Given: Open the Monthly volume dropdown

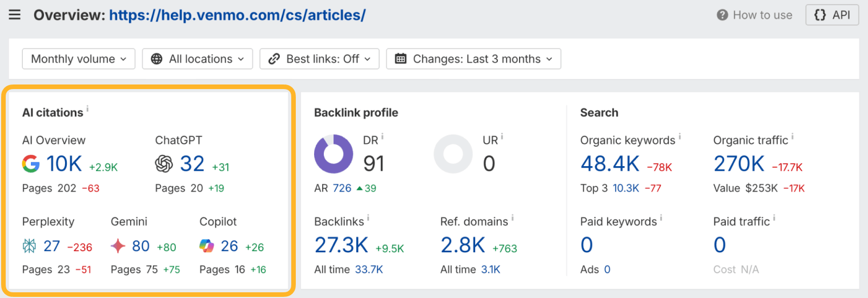Looking at the screenshot, I should (79, 59).
